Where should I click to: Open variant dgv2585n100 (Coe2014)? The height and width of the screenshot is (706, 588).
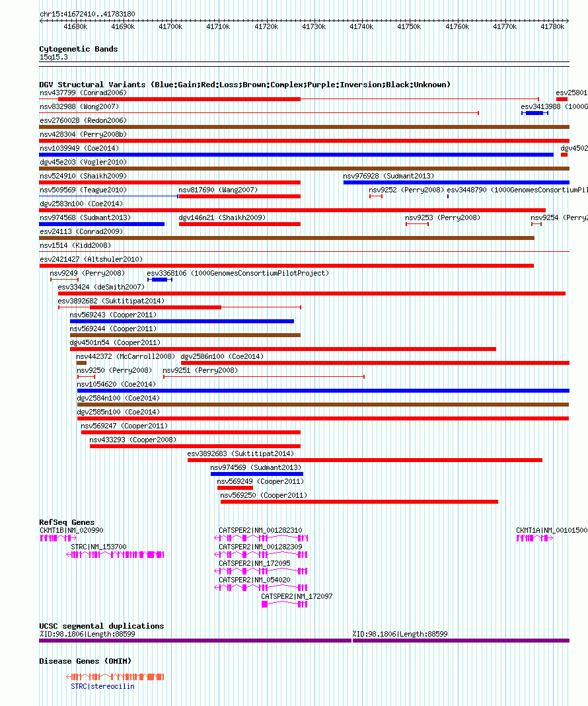pyautogui.click(x=118, y=412)
